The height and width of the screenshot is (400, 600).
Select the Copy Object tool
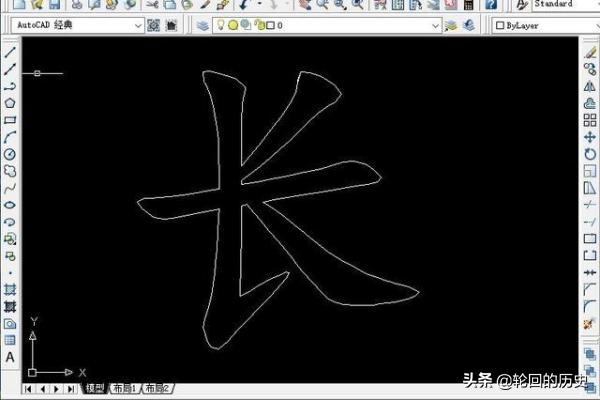click(590, 69)
